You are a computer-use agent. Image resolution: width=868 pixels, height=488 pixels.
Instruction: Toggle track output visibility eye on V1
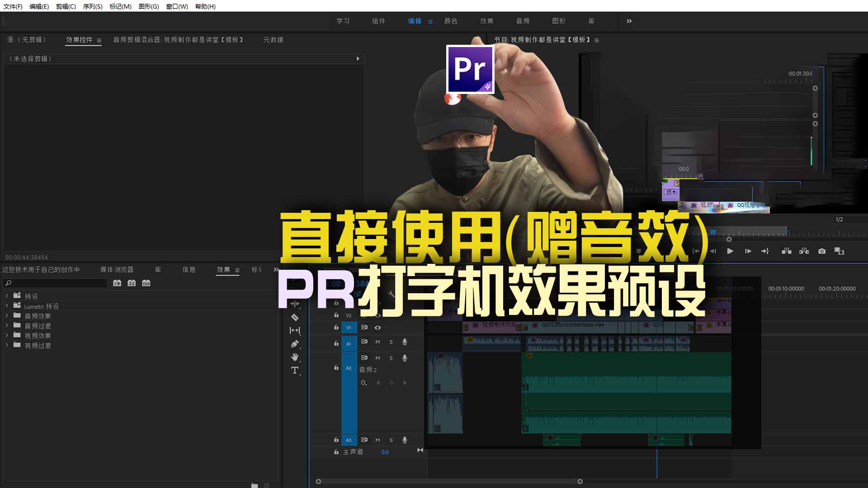pos(377,328)
